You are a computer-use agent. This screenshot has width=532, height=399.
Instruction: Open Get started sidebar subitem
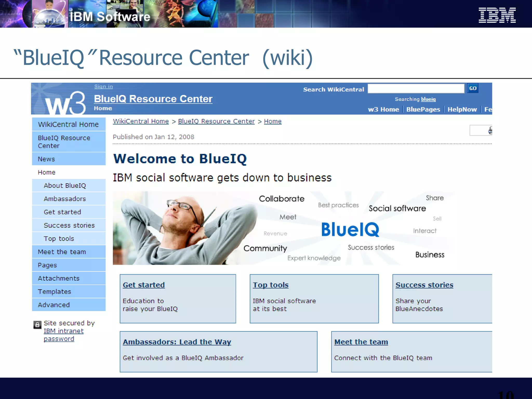point(69,212)
